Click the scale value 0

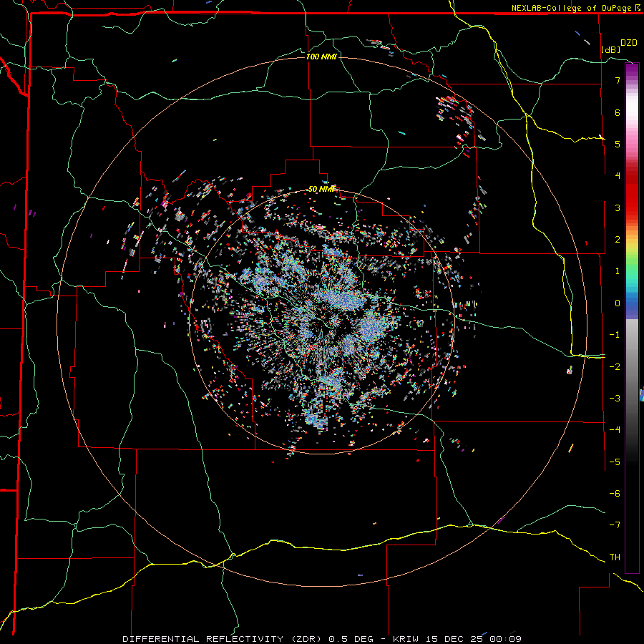(x=618, y=303)
